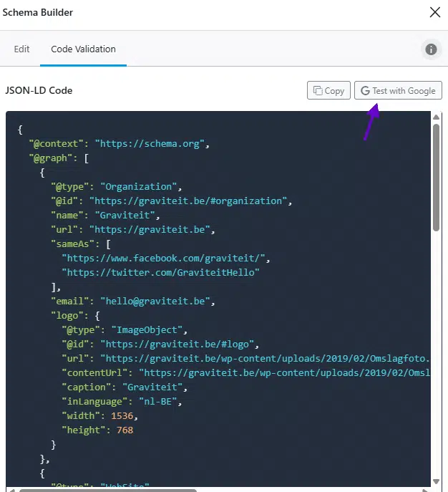Click the "ImageObject" type value
This screenshot has height=492, width=448.
[x=147, y=329]
